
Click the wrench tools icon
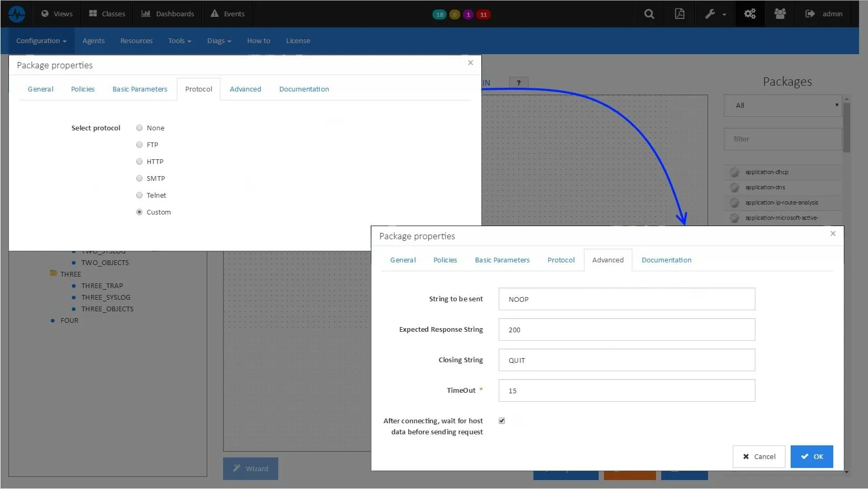pyautogui.click(x=711, y=14)
